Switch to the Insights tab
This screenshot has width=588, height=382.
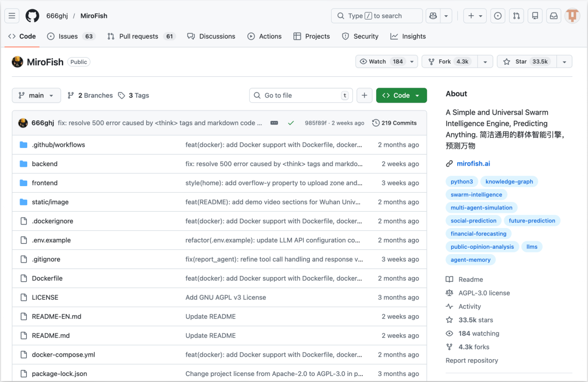(408, 36)
